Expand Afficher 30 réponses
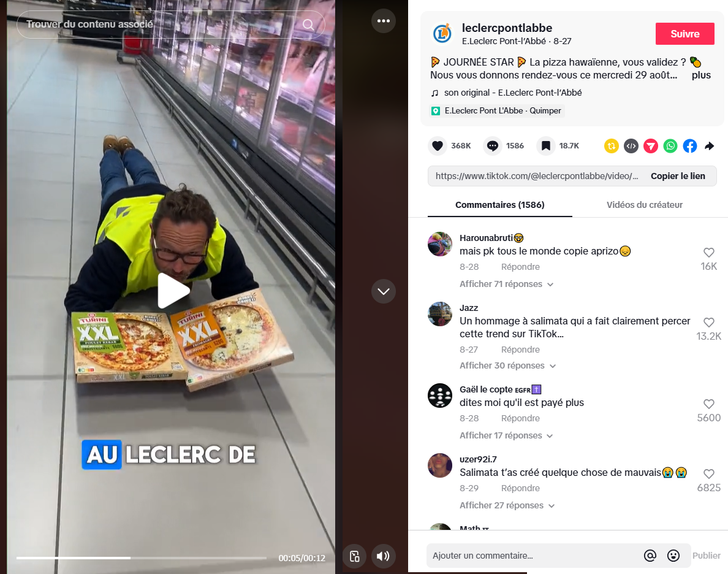Image resolution: width=728 pixels, height=574 pixels. tap(507, 365)
